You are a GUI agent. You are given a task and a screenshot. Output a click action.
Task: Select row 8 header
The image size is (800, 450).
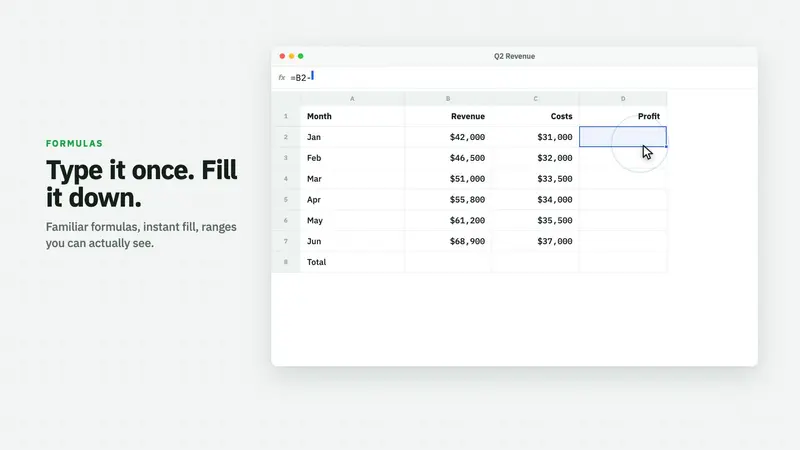click(x=286, y=262)
